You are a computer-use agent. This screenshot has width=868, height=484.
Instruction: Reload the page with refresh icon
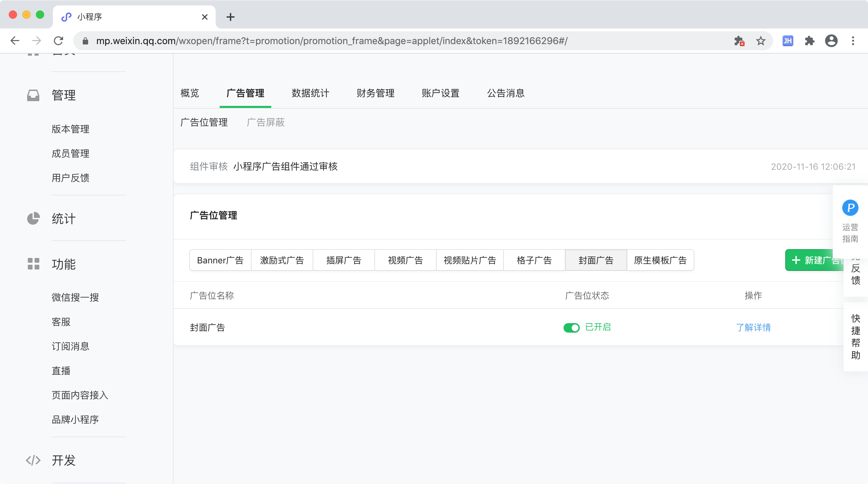tap(59, 41)
